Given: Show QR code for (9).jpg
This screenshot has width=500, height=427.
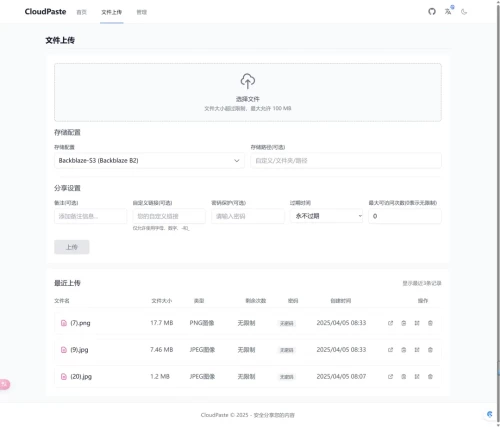Looking at the screenshot, I should 417,350.
